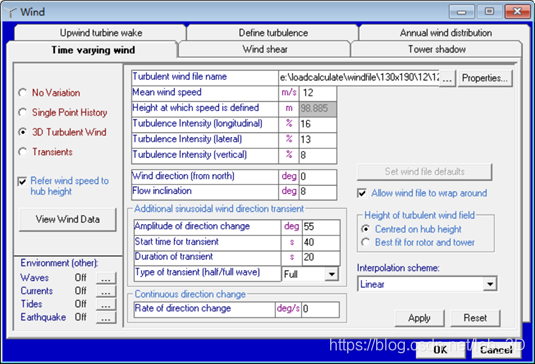The width and height of the screenshot is (535, 364).
Task: Click the Rate of direction change field
Action: tap(320, 309)
